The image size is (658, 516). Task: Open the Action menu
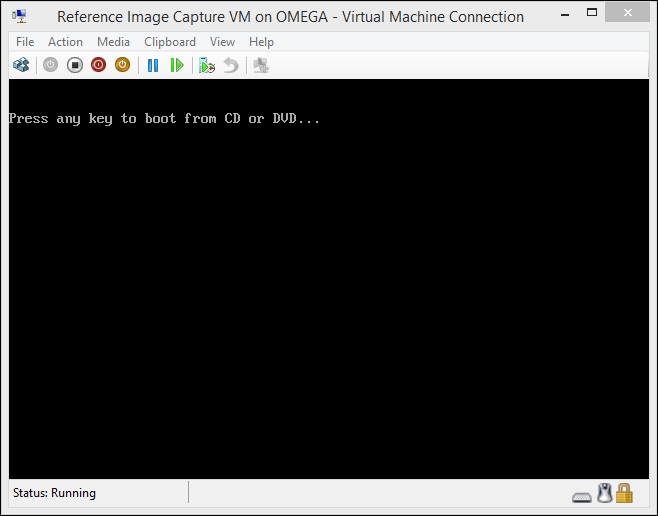pyautogui.click(x=65, y=42)
